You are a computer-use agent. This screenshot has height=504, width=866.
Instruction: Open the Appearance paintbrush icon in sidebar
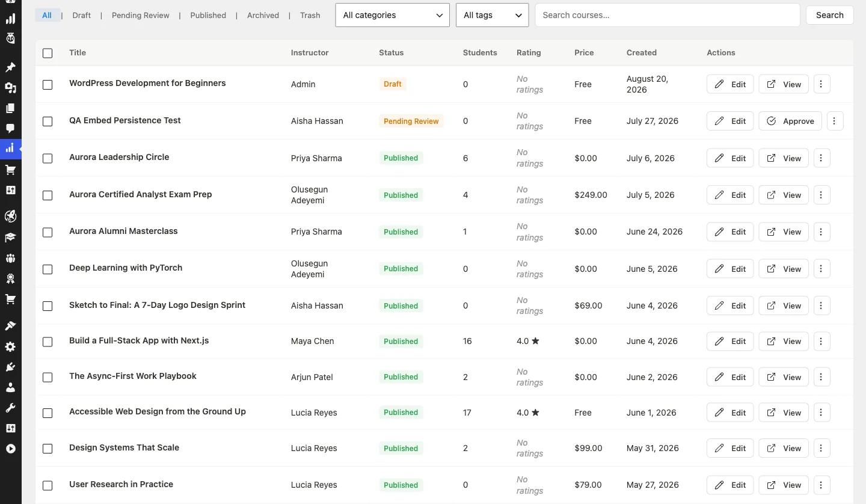click(x=10, y=326)
